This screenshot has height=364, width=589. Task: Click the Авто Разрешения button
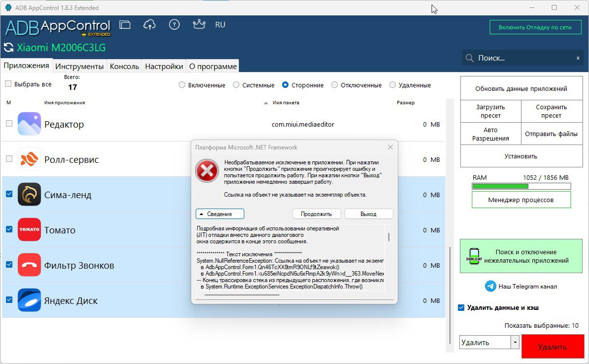tap(491, 134)
